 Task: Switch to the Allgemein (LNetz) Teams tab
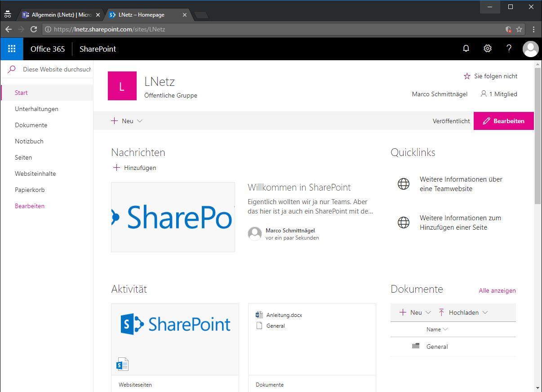[61, 15]
